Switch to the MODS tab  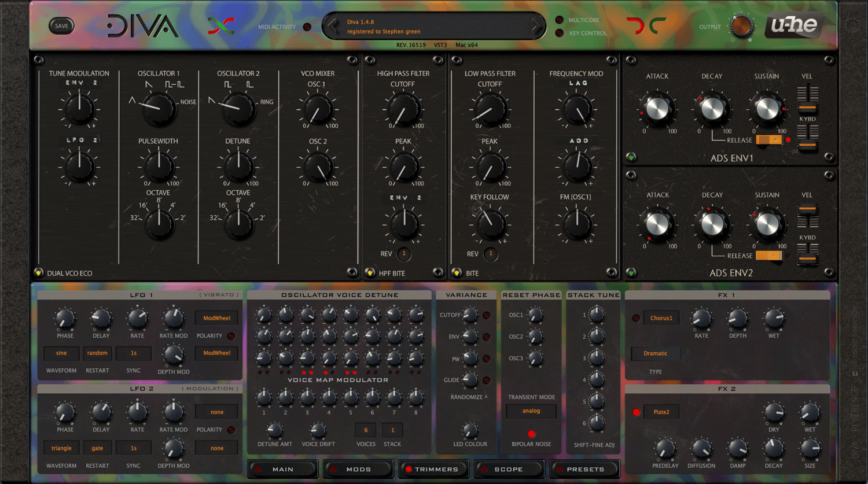tap(358, 469)
